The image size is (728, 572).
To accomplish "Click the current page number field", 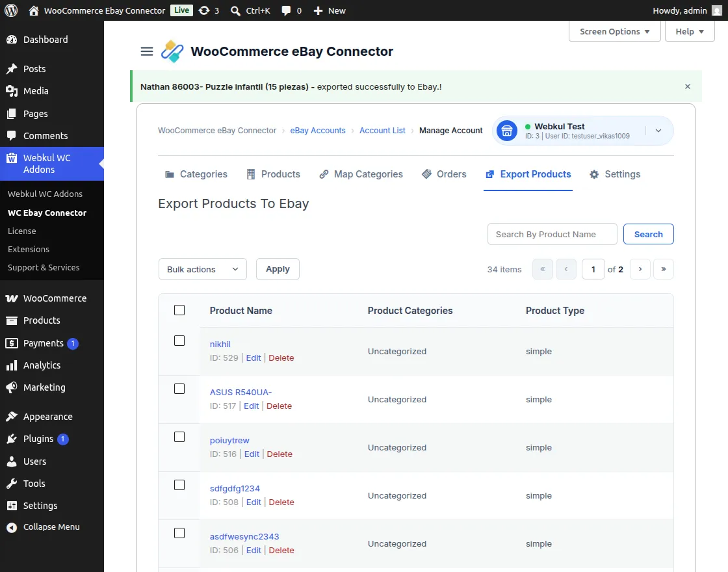I will [593, 269].
